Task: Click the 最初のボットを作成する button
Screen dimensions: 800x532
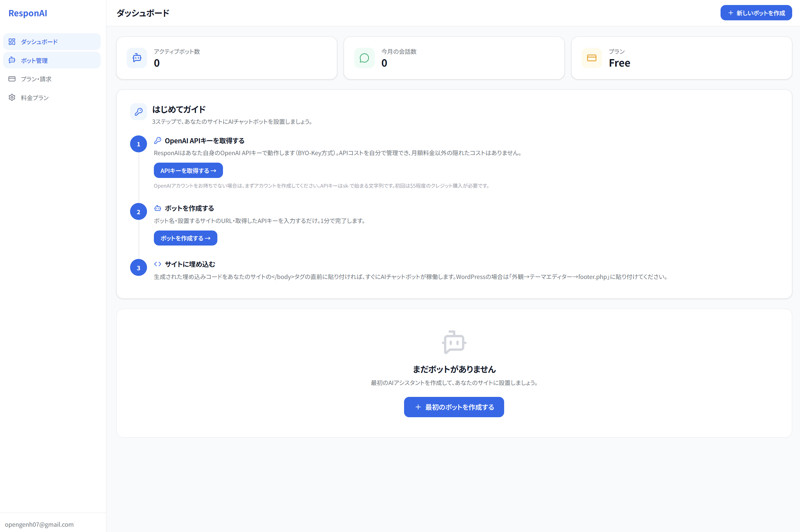Action: [x=454, y=407]
